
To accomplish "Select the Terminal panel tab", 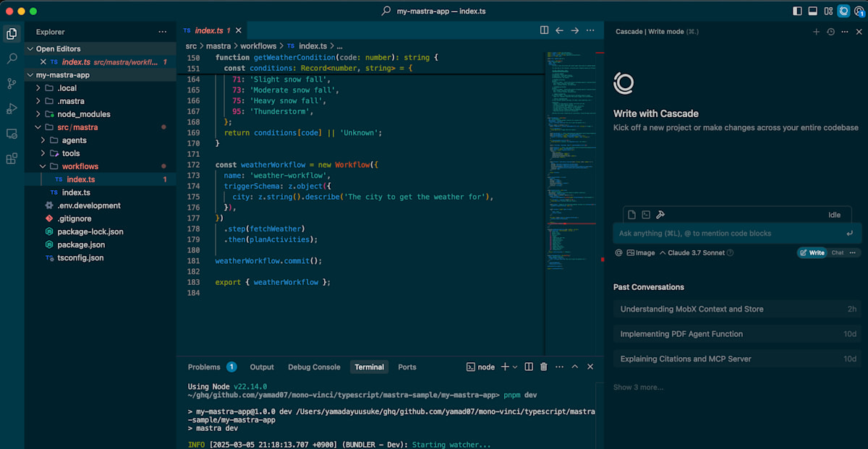I will [x=369, y=367].
